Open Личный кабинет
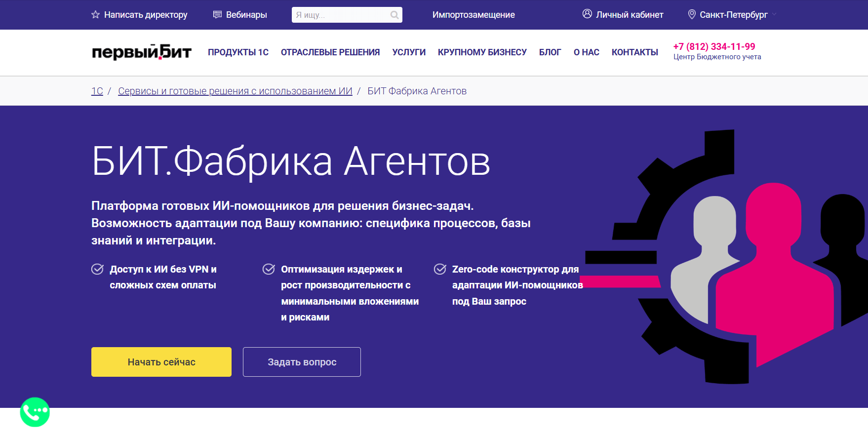The image size is (868, 437). coord(630,15)
